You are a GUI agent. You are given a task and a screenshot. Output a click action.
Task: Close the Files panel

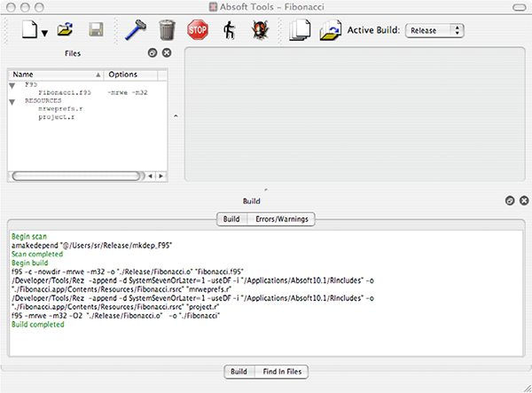[x=167, y=52]
